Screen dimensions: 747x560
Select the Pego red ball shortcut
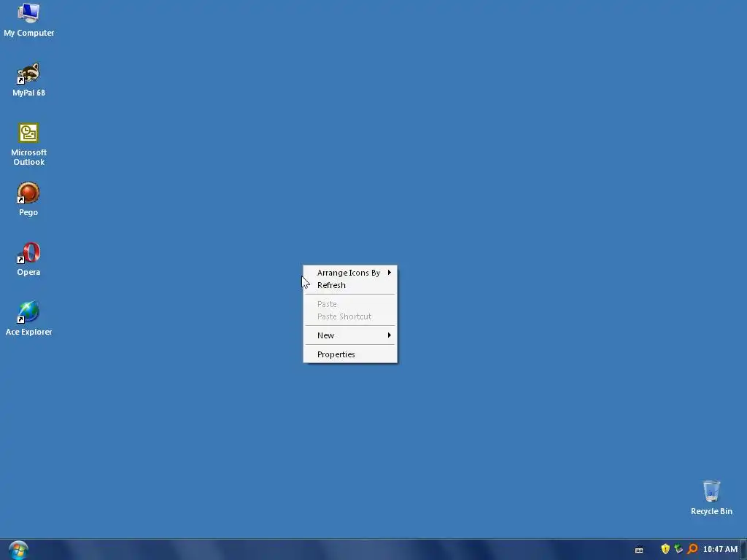(x=28, y=199)
